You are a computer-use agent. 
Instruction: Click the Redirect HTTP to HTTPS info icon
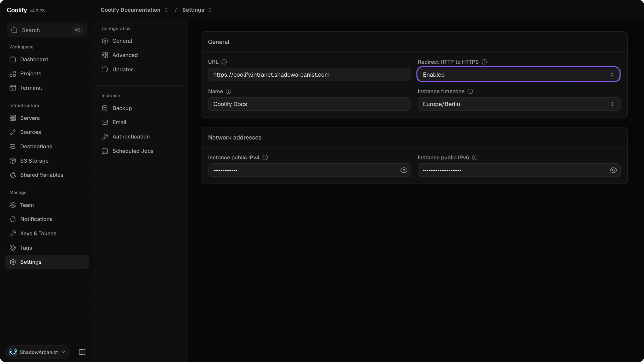coord(484,62)
